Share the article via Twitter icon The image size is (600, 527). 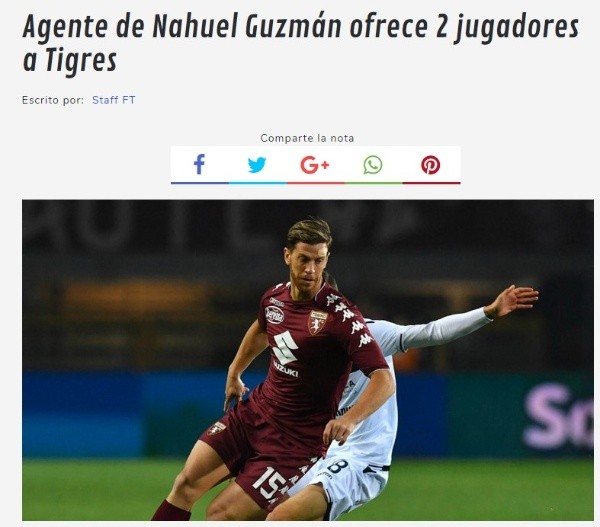(x=257, y=165)
